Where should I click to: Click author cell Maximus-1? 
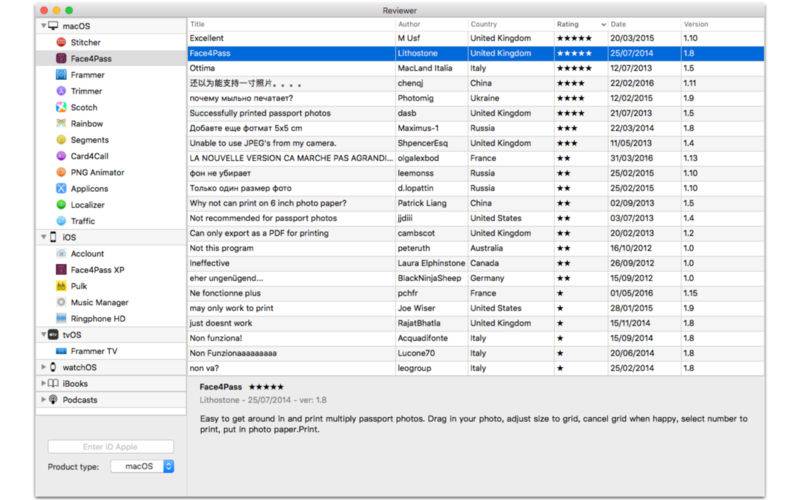point(418,128)
